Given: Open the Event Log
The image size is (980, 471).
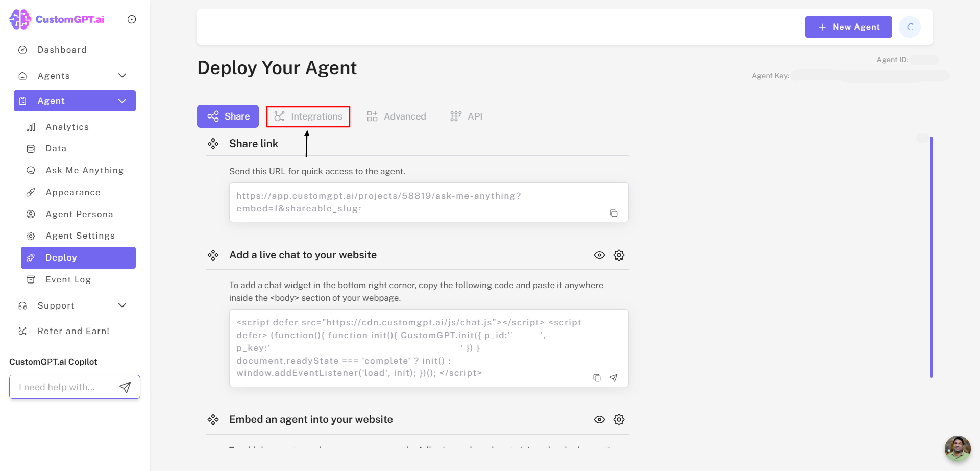Looking at the screenshot, I should pyautogui.click(x=68, y=279).
